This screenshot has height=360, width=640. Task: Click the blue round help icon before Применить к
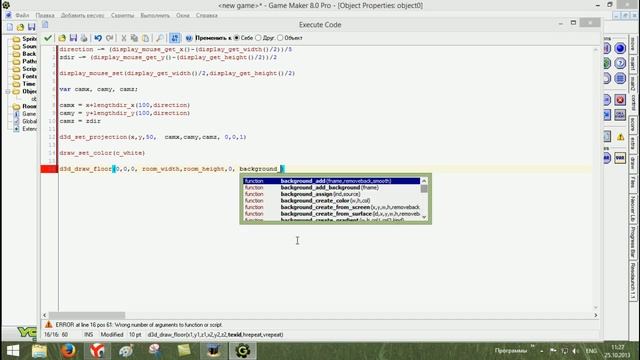pos(189,38)
